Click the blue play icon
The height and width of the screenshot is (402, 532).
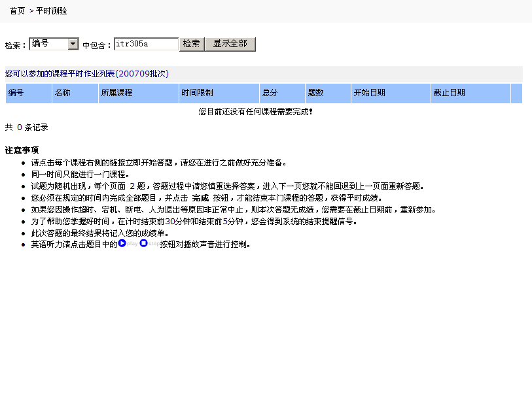122,244
